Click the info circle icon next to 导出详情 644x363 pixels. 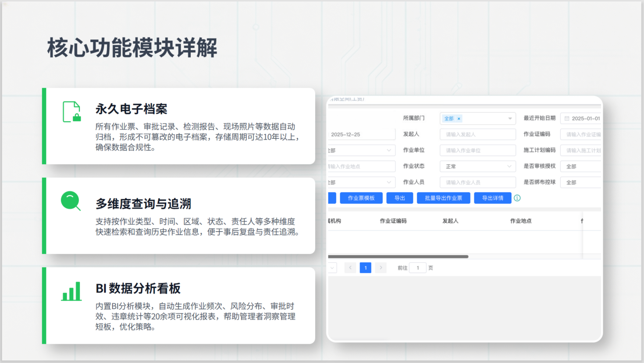tap(517, 198)
